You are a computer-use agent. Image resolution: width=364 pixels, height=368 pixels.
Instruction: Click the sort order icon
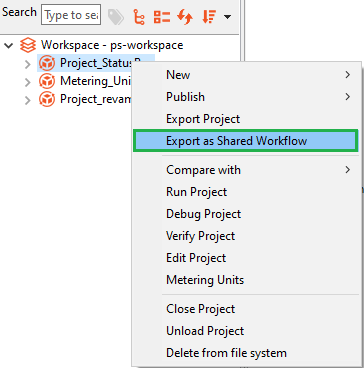point(209,17)
